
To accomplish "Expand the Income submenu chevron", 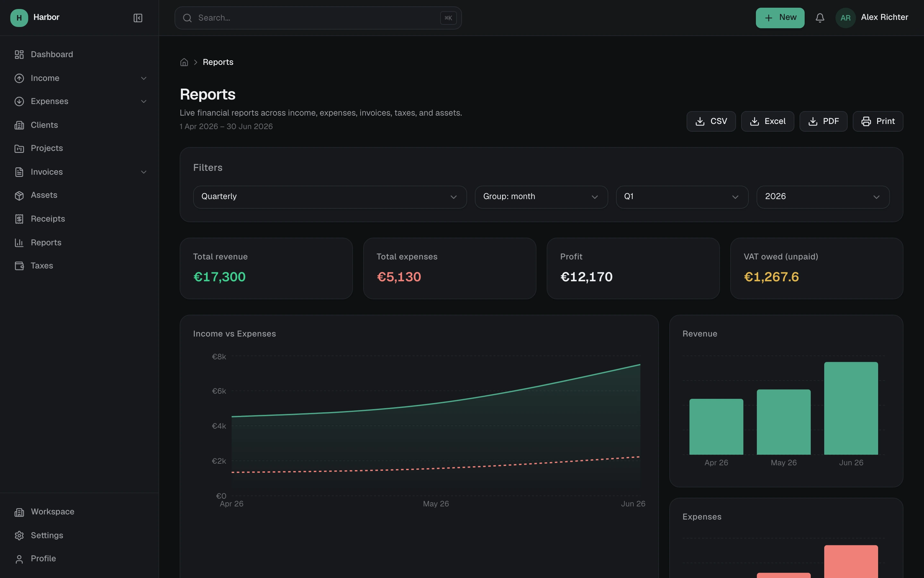I will tap(144, 78).
